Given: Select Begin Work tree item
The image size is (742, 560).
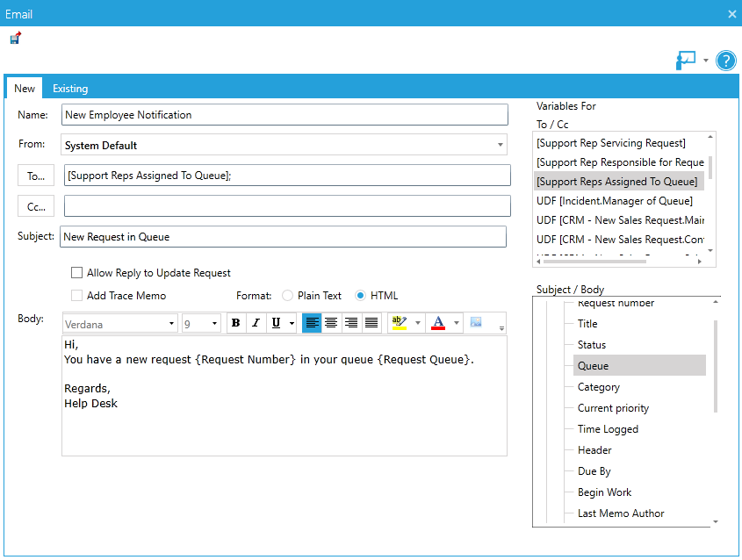Looking at the screenshot, I should (604, 492).
